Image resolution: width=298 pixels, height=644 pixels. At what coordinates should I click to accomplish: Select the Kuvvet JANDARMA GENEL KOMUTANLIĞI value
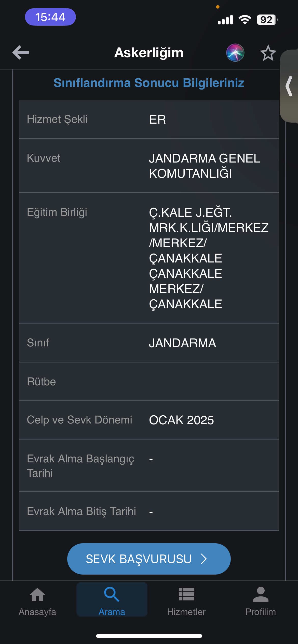point(205,166)
